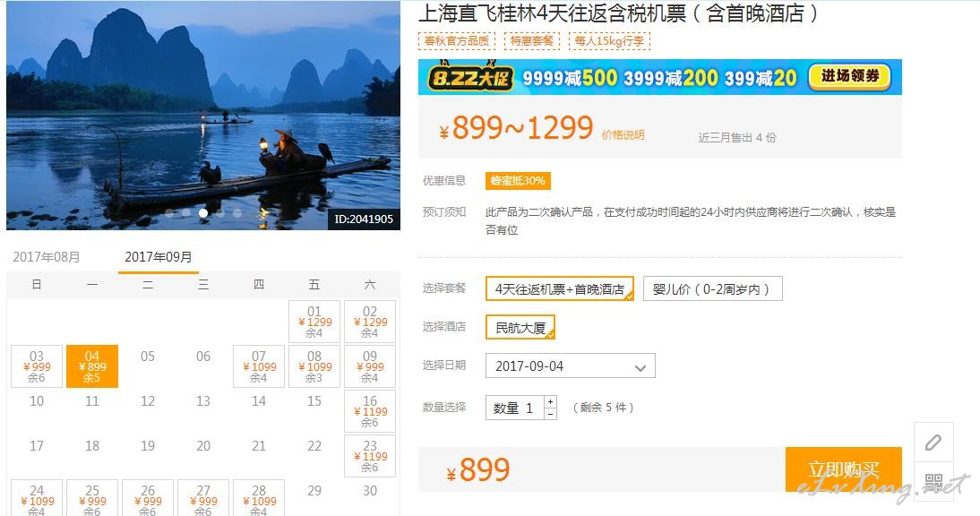Switch to 2017年08月 calendar tab
The image size is (980, 516).
(x=47, y=257)
